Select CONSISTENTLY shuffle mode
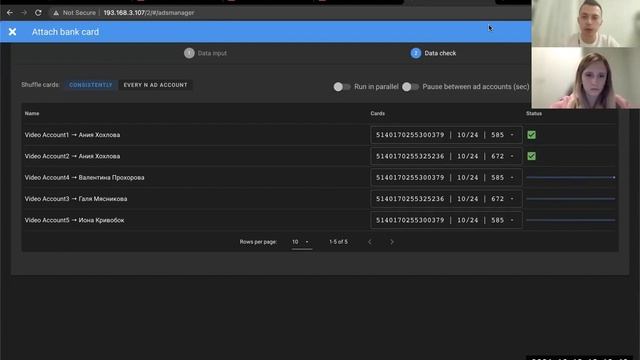 click(x=91, y=85)
